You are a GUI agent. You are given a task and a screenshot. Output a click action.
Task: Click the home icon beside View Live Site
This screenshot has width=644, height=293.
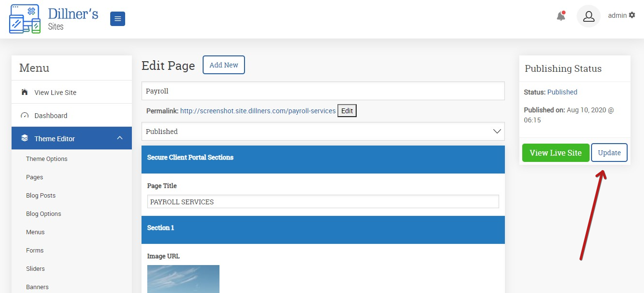coord(25,92)
